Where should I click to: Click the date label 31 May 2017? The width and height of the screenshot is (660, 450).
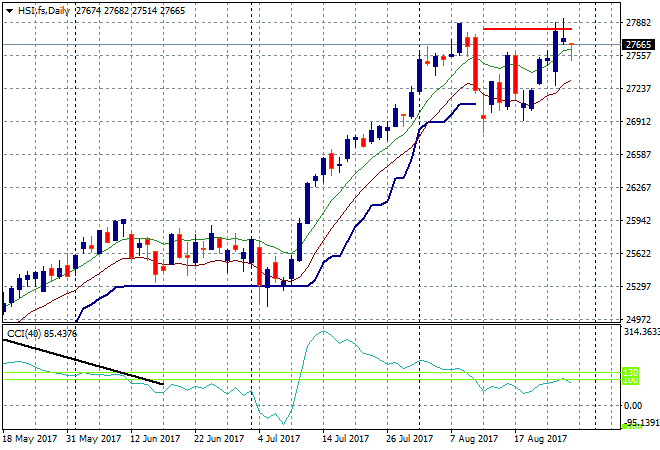pyautogui.click(x=93, y=439)
